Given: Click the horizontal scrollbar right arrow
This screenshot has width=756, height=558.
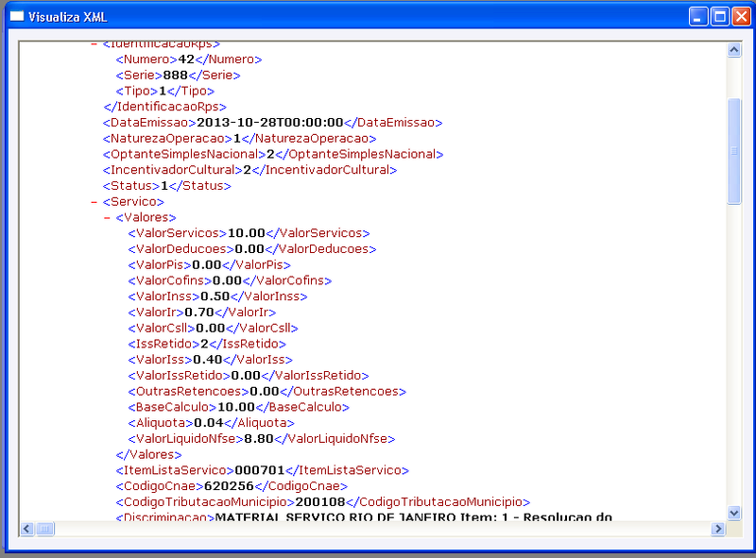Looking at the screenshot, I should (x=718, y=529).
